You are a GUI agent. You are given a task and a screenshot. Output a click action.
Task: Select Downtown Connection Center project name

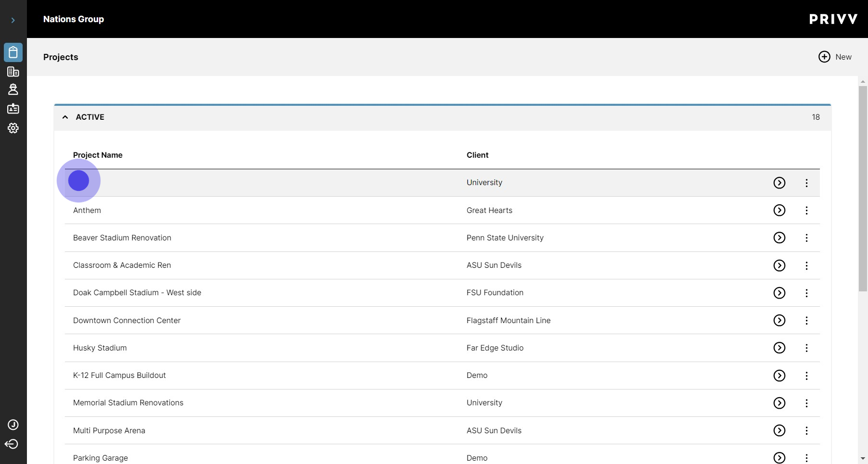(127, 320)
